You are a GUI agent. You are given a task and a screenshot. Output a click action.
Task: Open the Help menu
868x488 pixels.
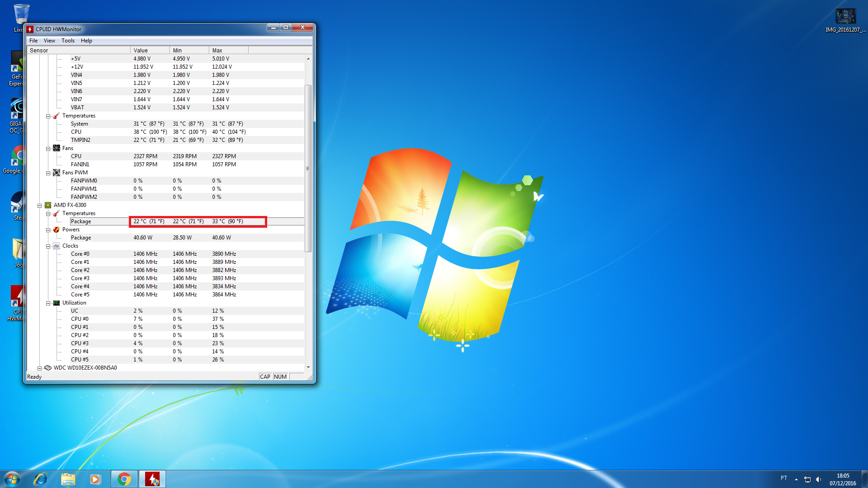[86, 41]
